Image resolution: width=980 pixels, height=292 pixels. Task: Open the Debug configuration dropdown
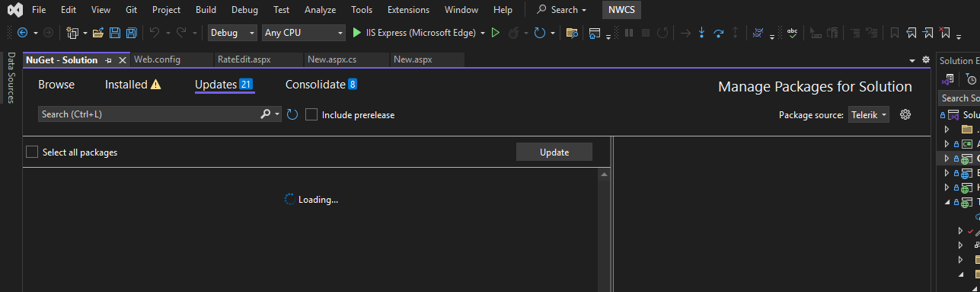(x=233, y=33)
